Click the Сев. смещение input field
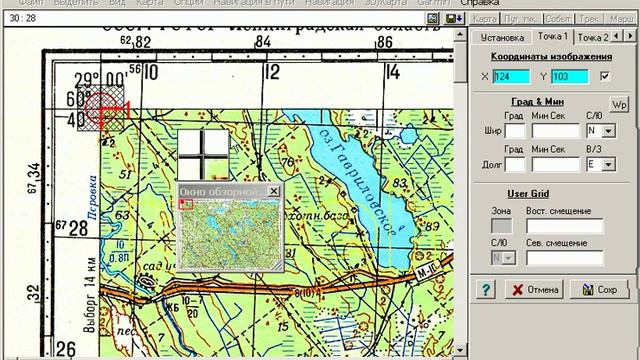This screenshot has width=640, height=360. pos(564,258)
